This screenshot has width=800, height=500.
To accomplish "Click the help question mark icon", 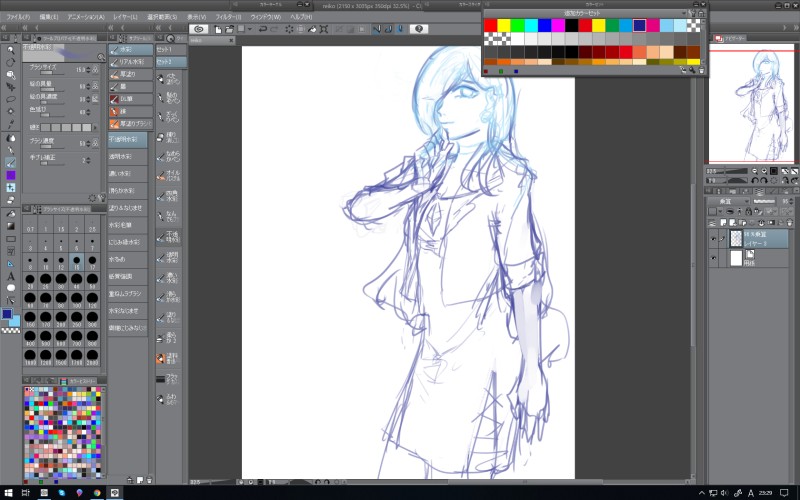I will tap(421, 29).
